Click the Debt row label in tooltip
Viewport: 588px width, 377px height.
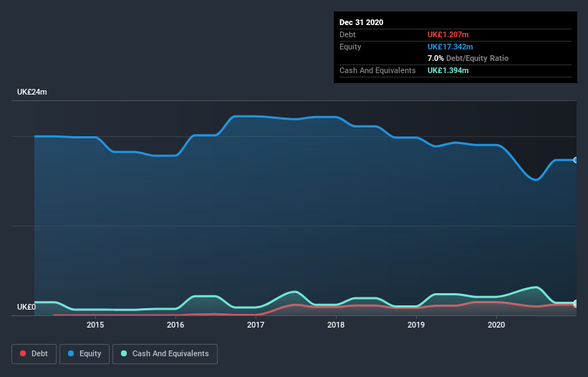pos(347,34)
